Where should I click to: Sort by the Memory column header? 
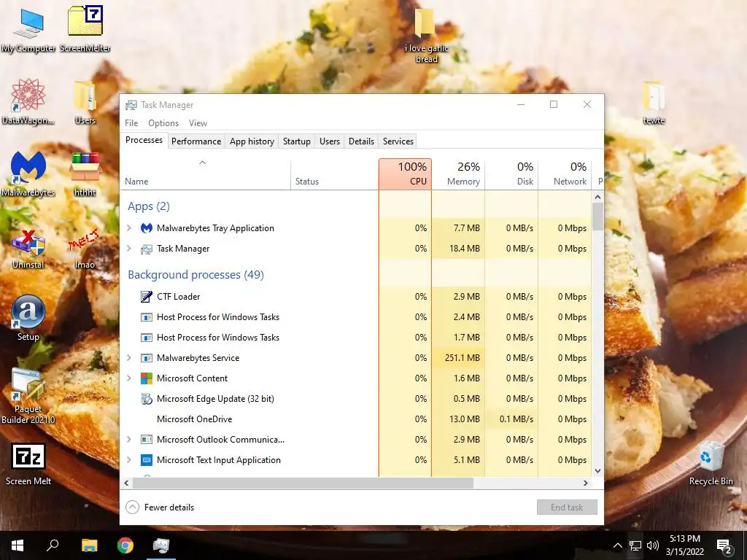tap(458, 174)
